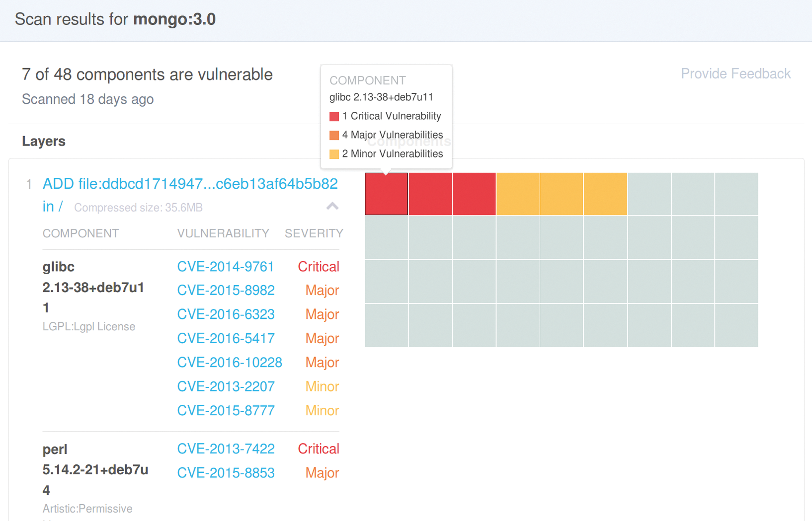Open the Provide Feedback page

click(x=735, y=73)
